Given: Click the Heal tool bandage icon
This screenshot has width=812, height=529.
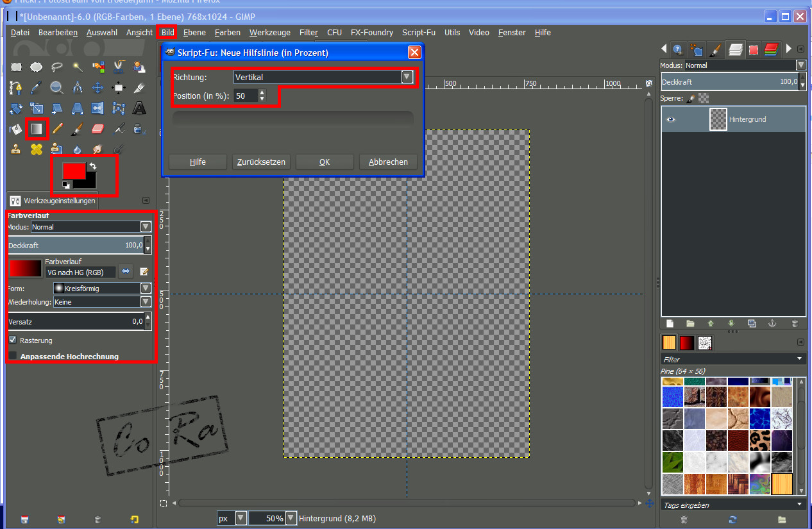Looking at the screenshot, I should tap(37, 150).
